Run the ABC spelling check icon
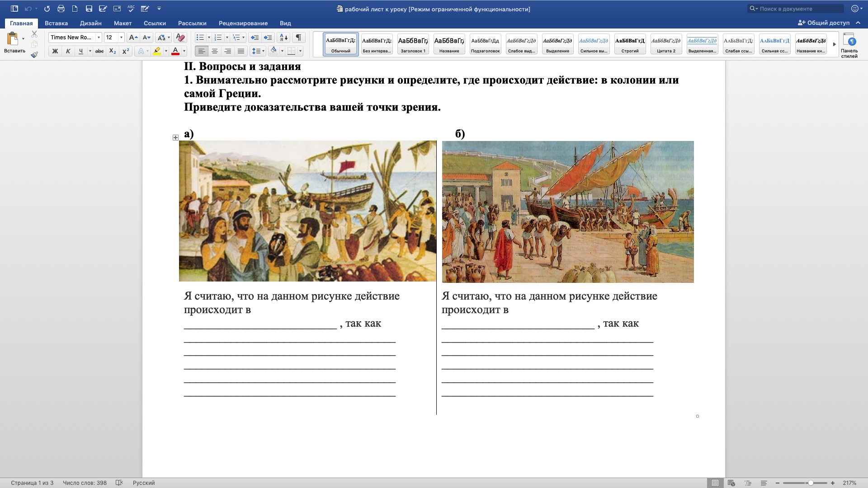The height and width of the screenshot is (488, 868). (x=131, y=9)
